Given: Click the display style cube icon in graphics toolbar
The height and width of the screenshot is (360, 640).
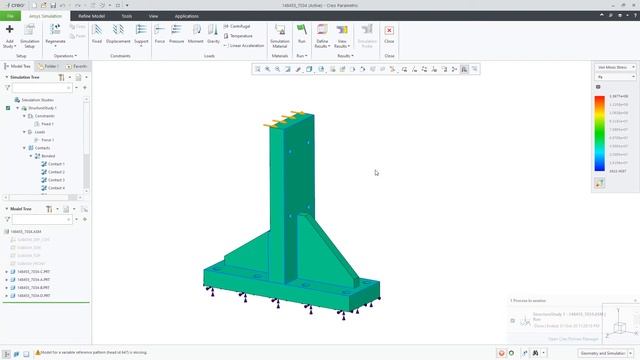Looking at the screenshot, I should pyautogui.click(x=309, y=69).
